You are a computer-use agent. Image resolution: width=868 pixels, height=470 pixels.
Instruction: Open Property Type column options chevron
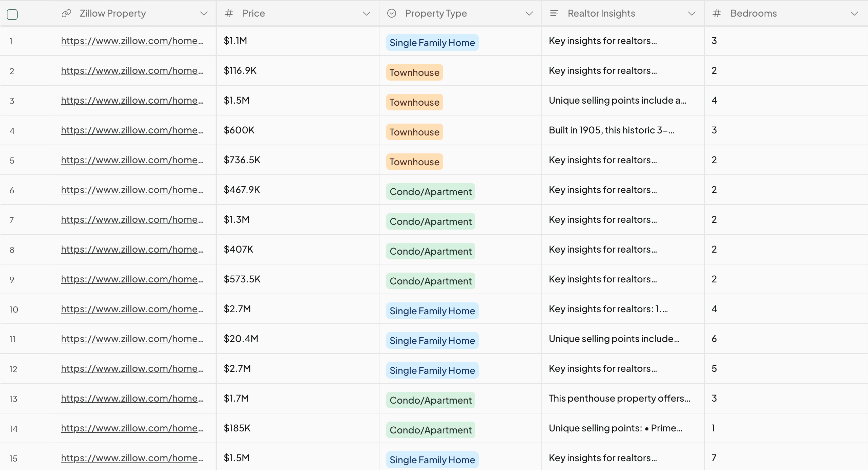pyautogui.click(x=529, y=14)
